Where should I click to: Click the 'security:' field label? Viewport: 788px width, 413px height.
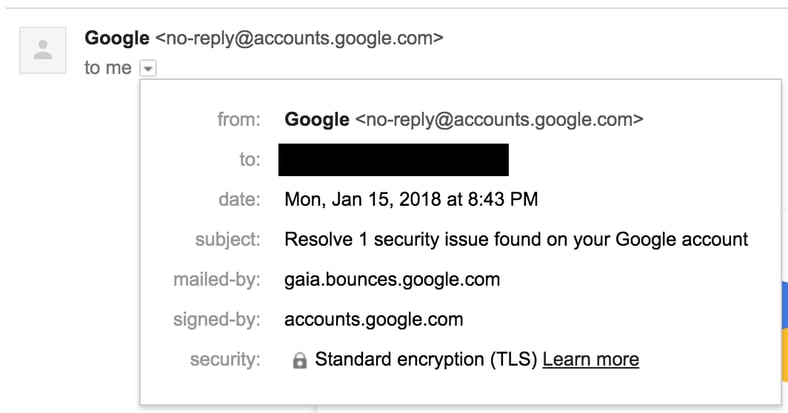coord(225,359)
